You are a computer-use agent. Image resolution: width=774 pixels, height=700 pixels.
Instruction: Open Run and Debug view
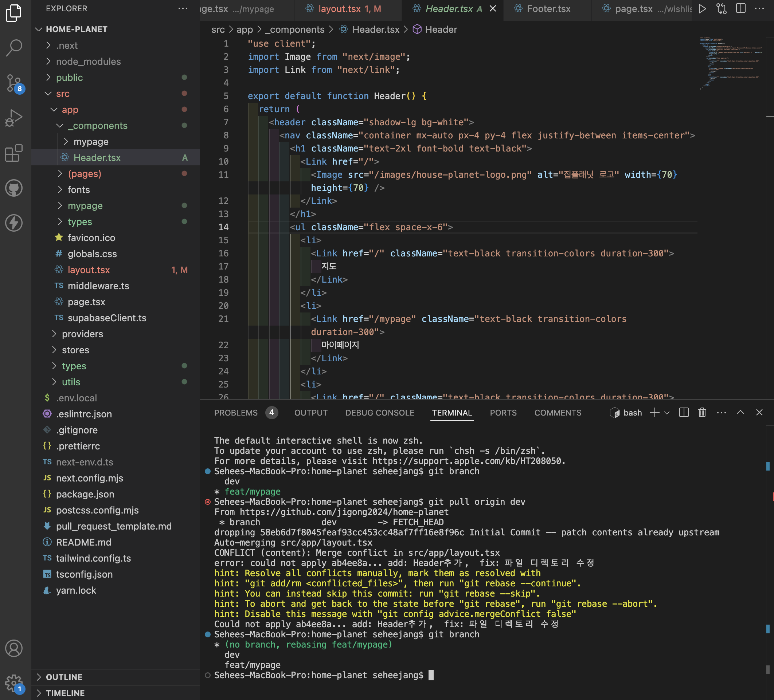tap(14, 117)
